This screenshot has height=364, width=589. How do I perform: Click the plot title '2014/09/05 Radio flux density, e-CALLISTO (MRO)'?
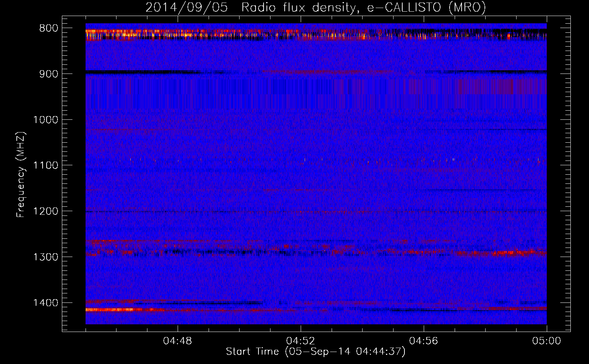pos(316,8)
